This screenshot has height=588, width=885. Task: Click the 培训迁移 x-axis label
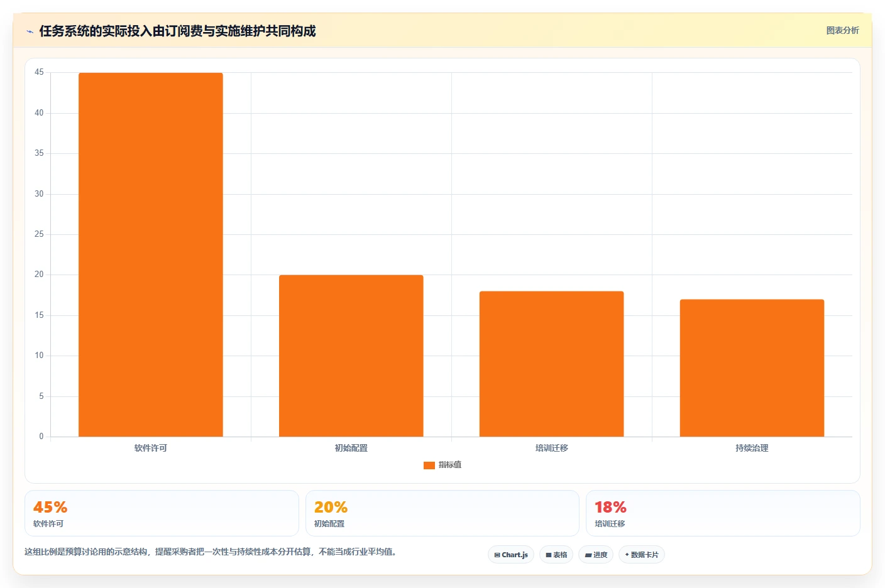tap(552, 448)
